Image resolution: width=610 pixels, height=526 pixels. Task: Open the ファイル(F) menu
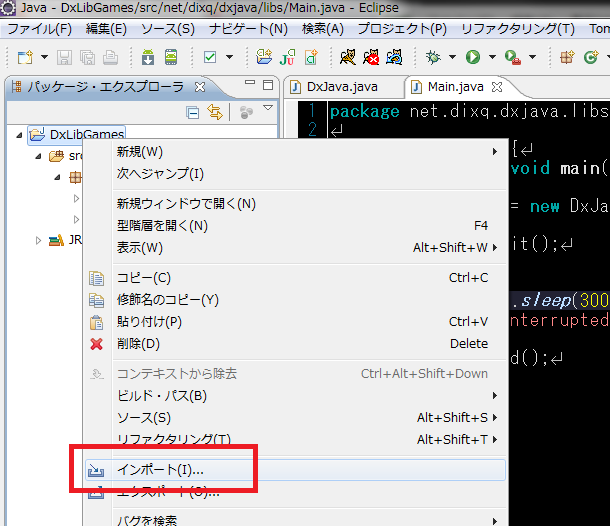[39, 29]
